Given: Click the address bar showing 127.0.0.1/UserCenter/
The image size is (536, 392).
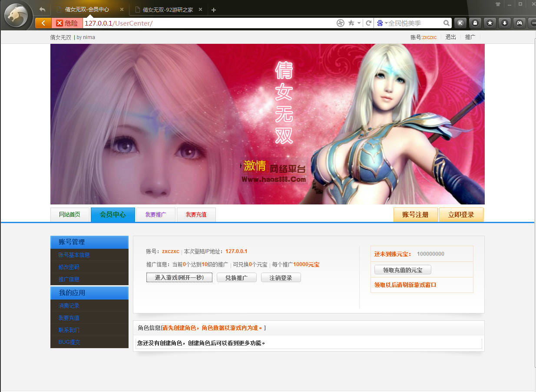Looking at the screenshot, I should click(208, 23).
